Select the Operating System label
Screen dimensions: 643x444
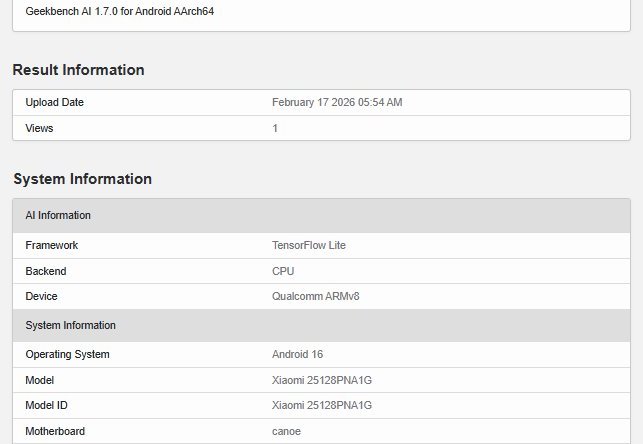(67, 354)
